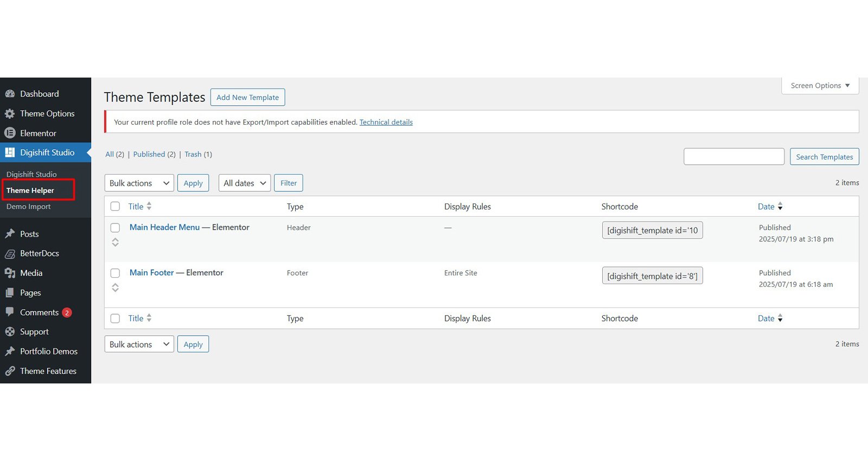Toggle the select-all checkbox in table header

(x=115, y=207)
